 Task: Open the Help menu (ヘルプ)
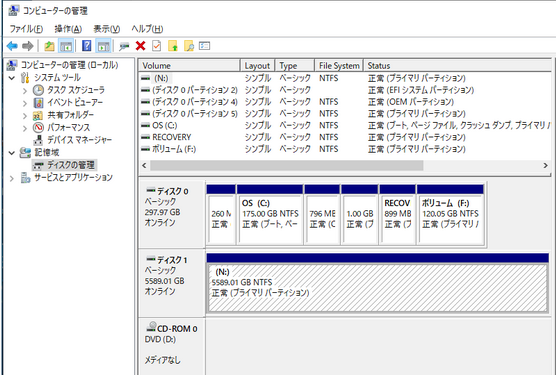coord(147,29)
